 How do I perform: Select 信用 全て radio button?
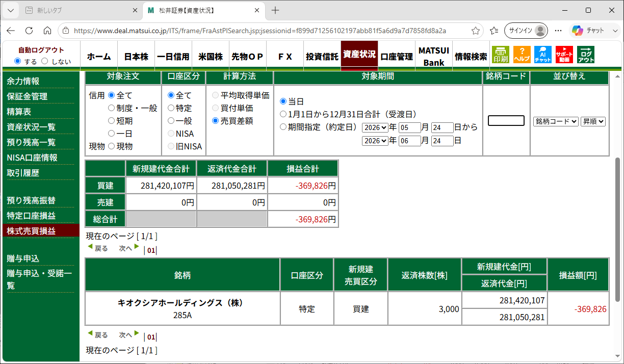pyautogui.click(x=111, y=95)
